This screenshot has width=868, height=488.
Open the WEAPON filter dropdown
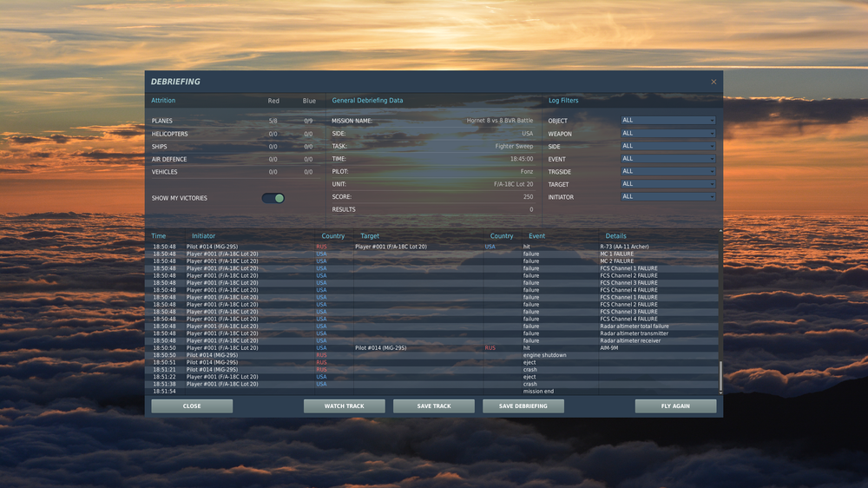pyautogui.click(x=667, y=134)
